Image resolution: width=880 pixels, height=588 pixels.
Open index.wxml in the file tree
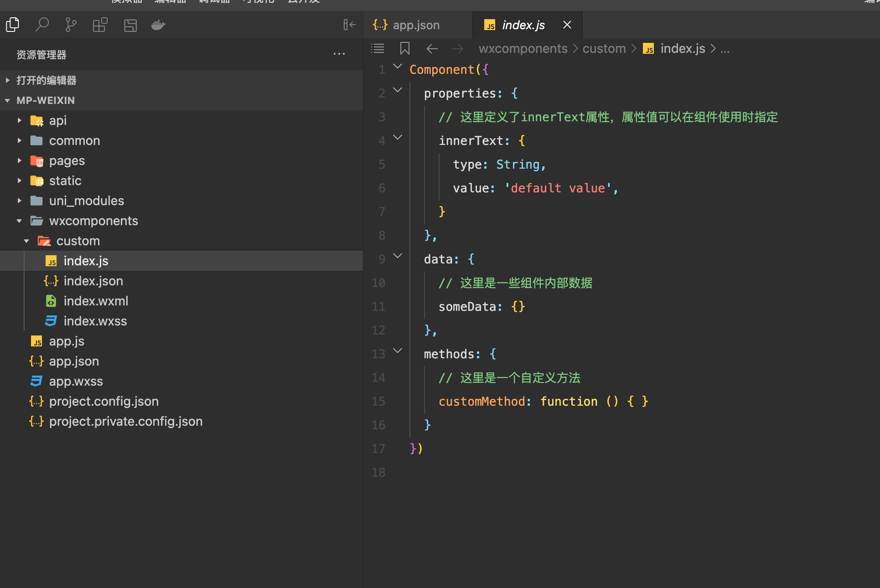pos(96,301)
